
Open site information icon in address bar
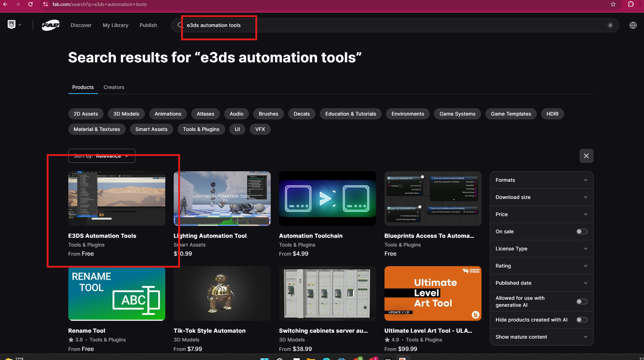pyautogui.click(x=45, y=4)
